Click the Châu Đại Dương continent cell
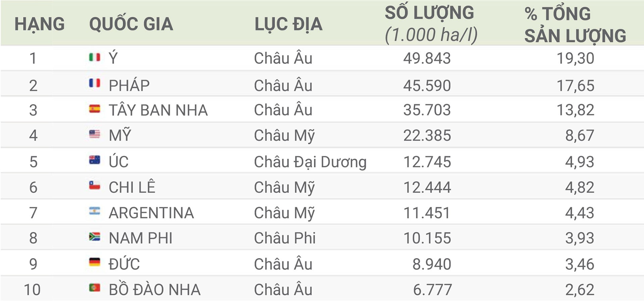644x302 pixels. click(310, 162)
